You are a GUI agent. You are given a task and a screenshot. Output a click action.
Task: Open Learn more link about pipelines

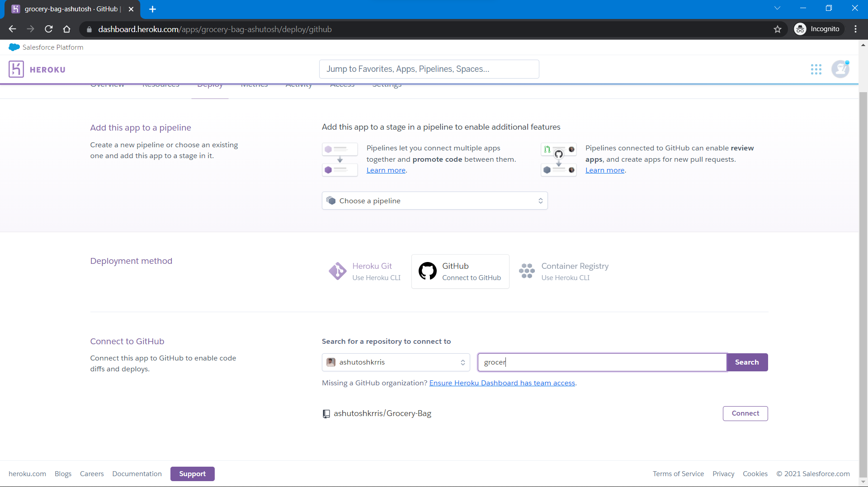click(x=386, y=170)
